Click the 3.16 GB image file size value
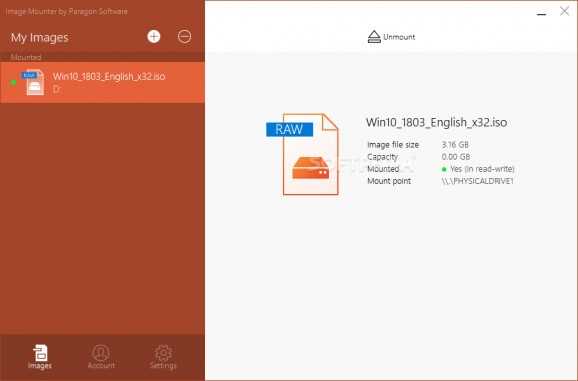Image resolution: width=578 pixels, height=381 pixels. [455, 144]
